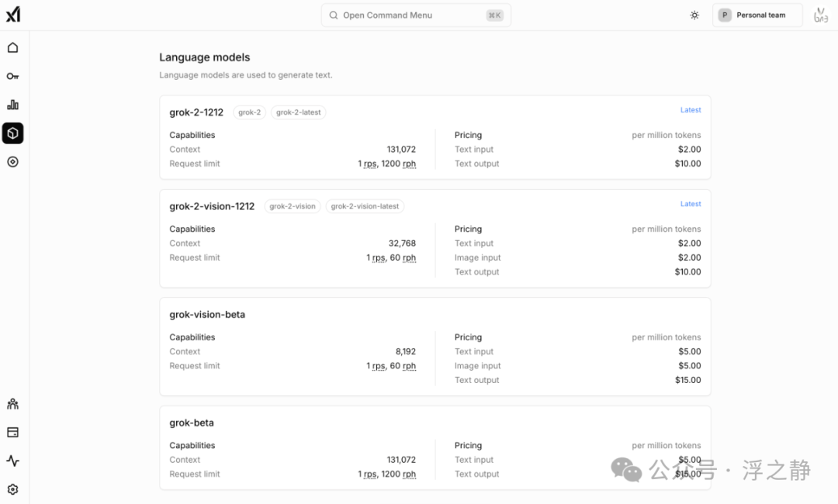Focus the Open Command Menu search field

[x=416, y=15]
